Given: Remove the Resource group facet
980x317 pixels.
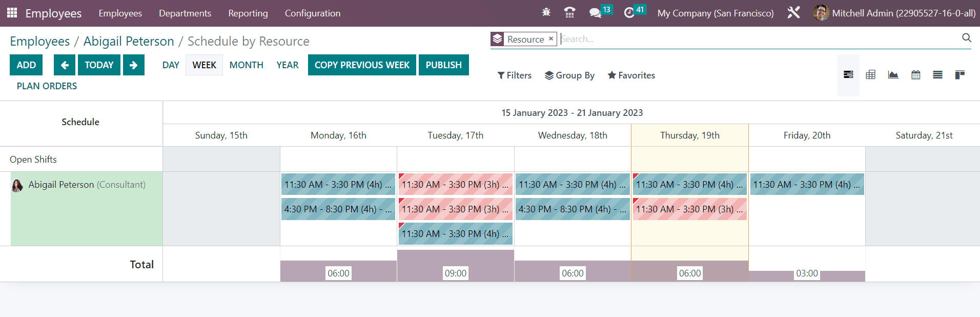Looking at the screenshot, I should pyautogui.click(x=551, y=39).
